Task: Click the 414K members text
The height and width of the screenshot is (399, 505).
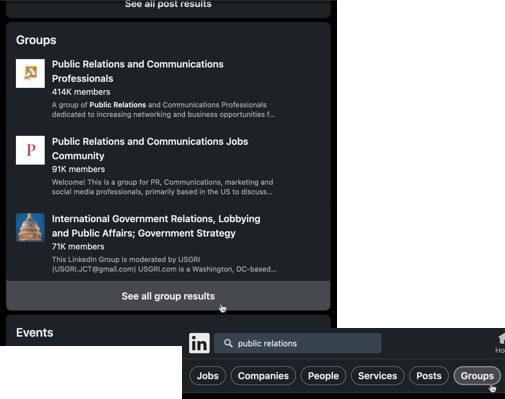Action: point(81,92)
